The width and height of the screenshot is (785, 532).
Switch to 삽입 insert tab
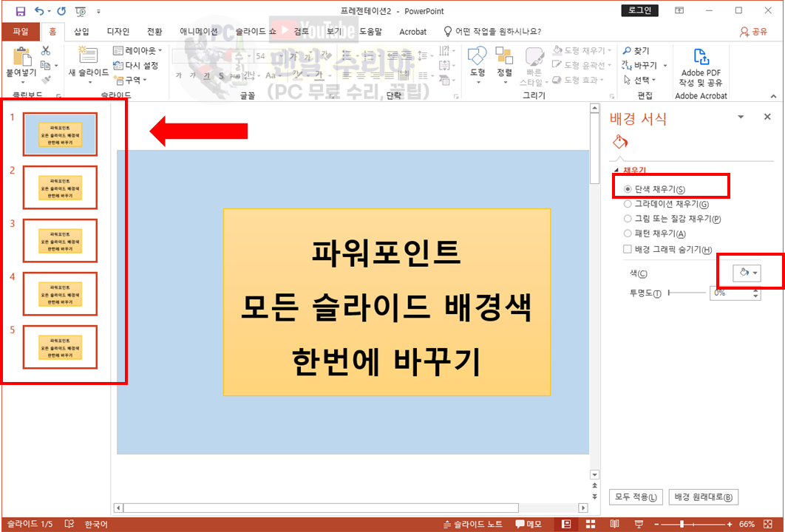[x=81, y=32]
